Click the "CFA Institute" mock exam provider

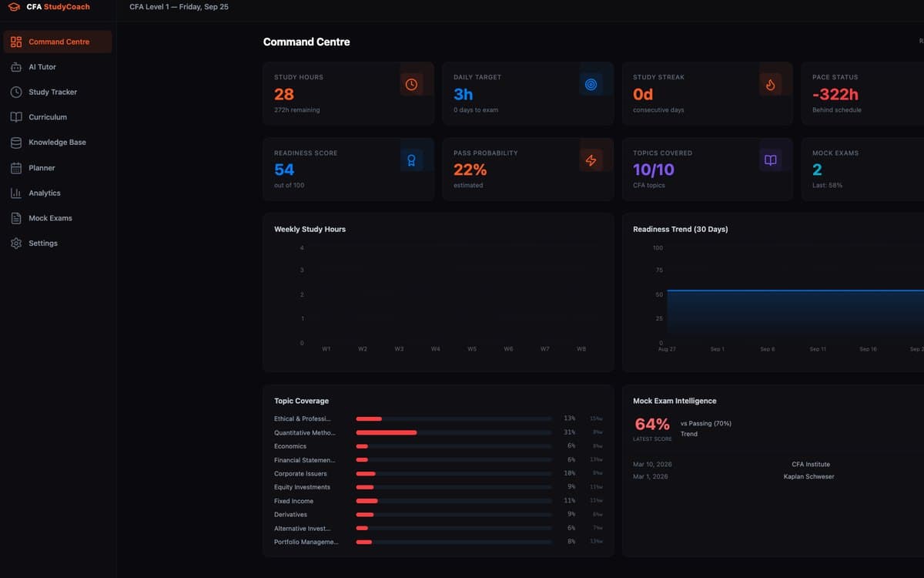pyautogui.click(x=811, y=465)
